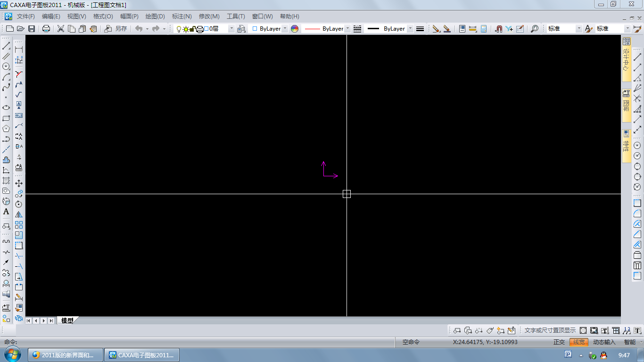
Task: Click the 命令 command input line
Action: tap(198, 342)
